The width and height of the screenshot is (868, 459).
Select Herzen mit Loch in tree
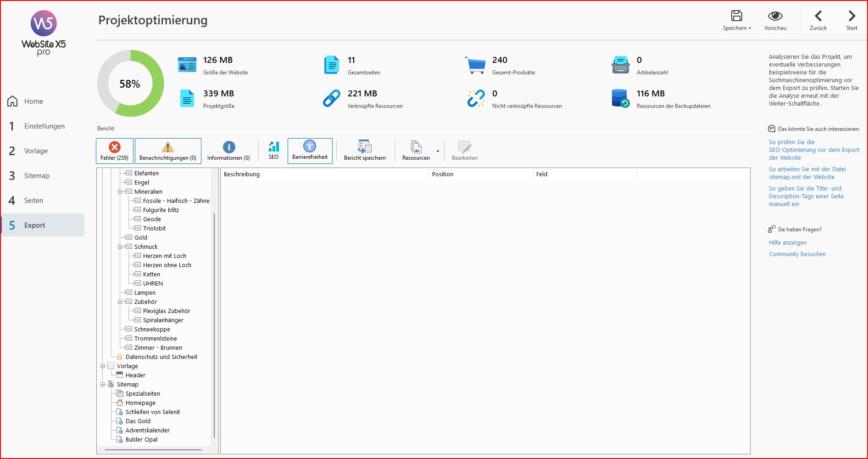click(164, 256)
